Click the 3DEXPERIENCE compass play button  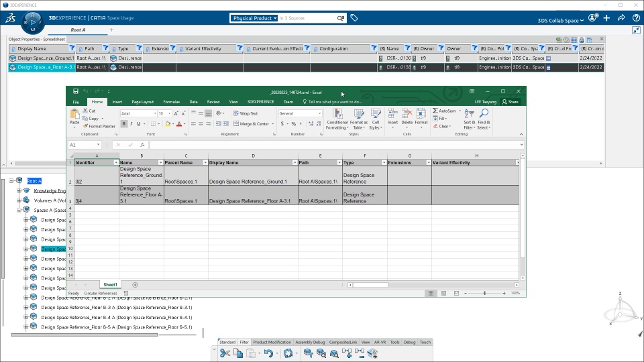coord(34,22)
